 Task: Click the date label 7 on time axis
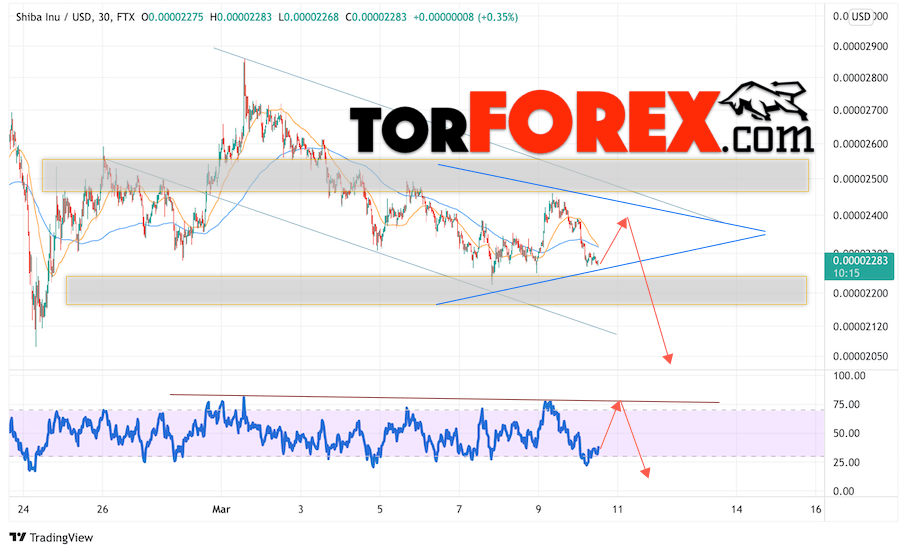coord(459,510)
